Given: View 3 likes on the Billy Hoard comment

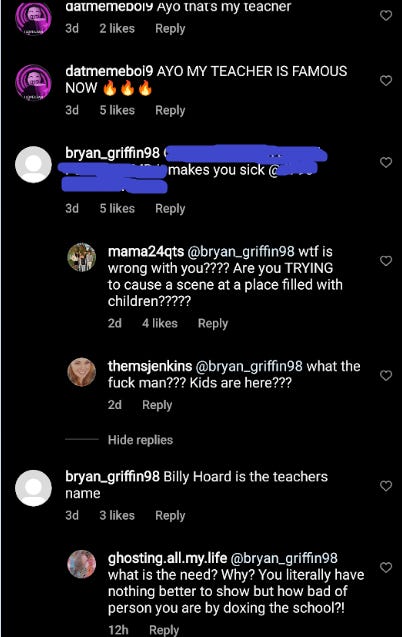Looking at the screenshot, I should click(x=117, y=515).
